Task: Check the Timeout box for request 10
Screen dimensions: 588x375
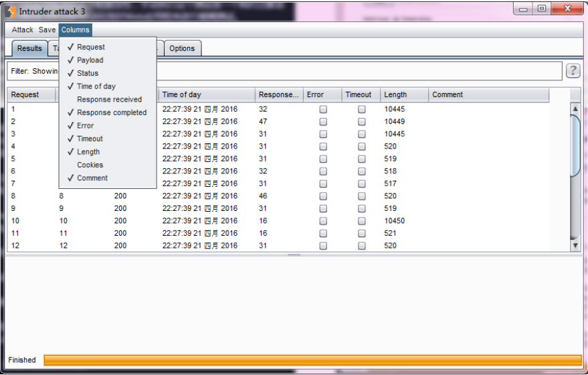Action: (361, 221)
